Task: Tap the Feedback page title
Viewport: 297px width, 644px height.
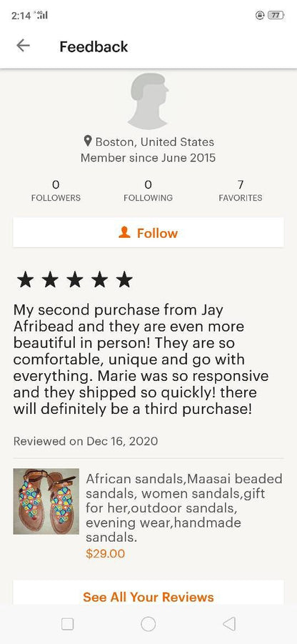Action: pyautogui.click(x=94, y=46)
